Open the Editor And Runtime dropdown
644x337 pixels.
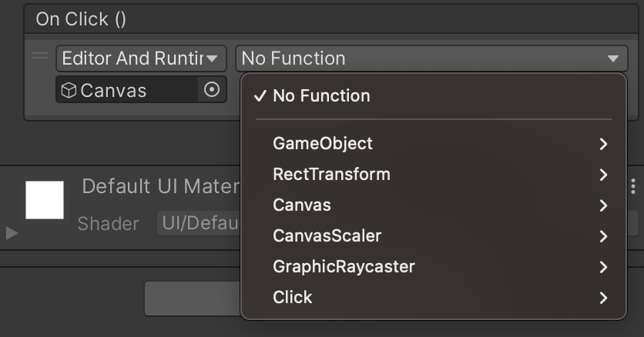pos(141,58)
